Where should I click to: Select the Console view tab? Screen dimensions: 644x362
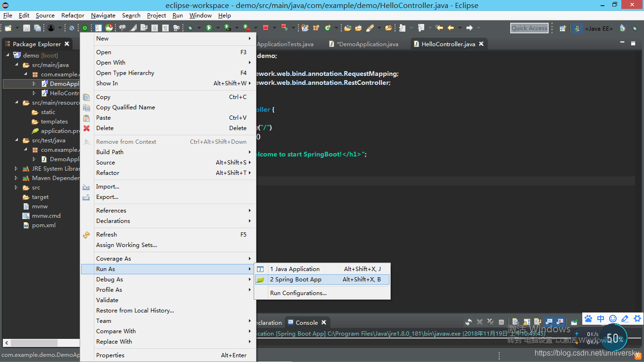[x=306, y=323]
